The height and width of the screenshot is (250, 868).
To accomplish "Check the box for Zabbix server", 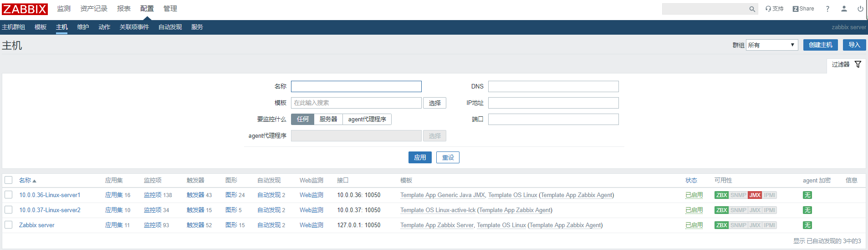I will click(x=9, y=225).
